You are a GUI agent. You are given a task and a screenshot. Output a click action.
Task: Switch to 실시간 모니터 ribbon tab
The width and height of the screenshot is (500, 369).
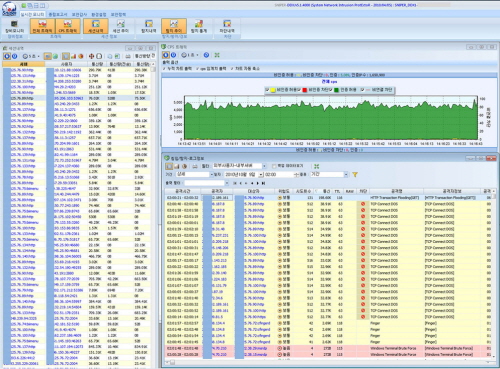pos(32,14)
